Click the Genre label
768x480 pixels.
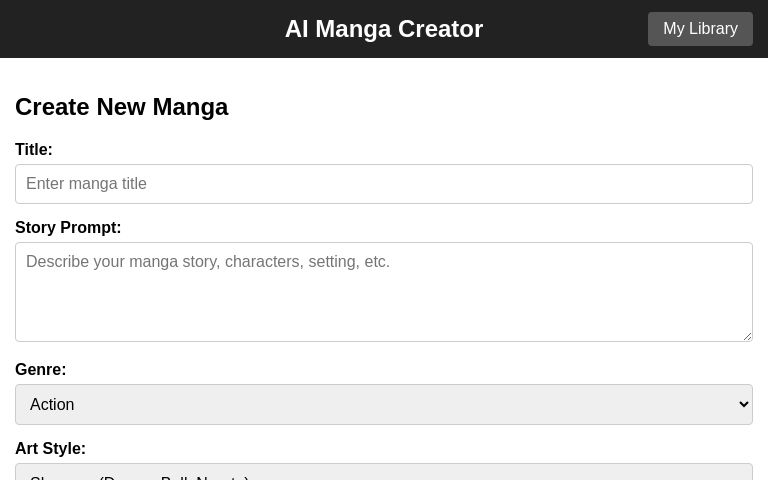coord(41,370)
